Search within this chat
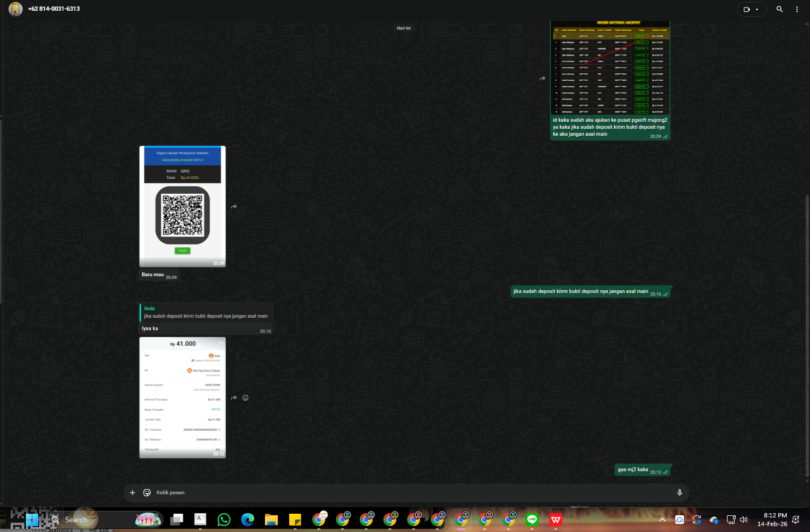This screenshot has width=810, height=532. pos(779,9)
